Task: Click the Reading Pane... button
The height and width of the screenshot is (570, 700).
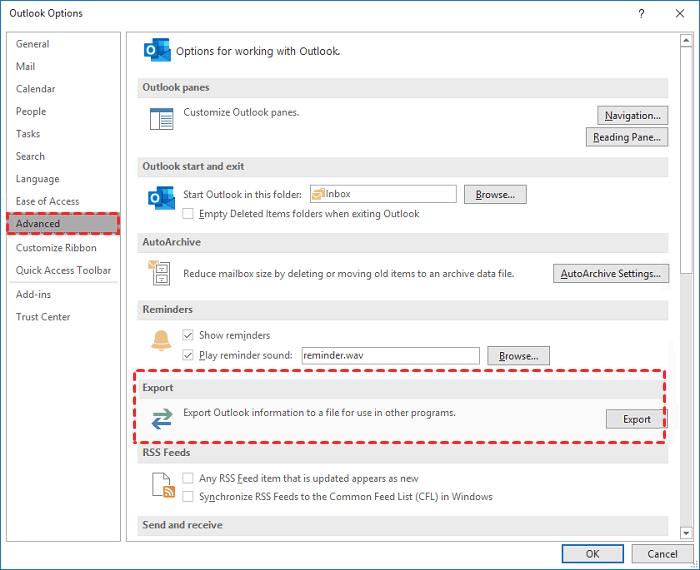Action: coord(627,137)
